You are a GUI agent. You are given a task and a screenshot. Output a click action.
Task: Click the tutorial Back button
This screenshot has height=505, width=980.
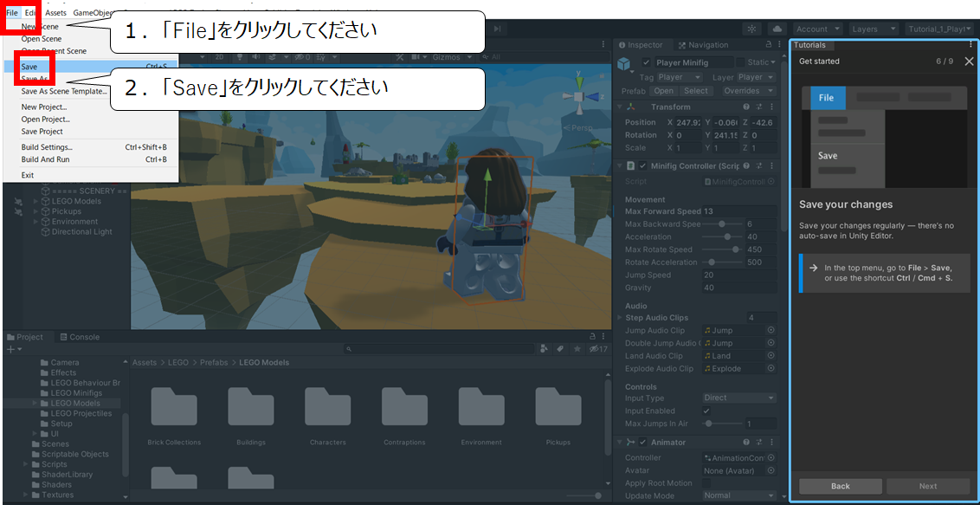tap(841, 486)
